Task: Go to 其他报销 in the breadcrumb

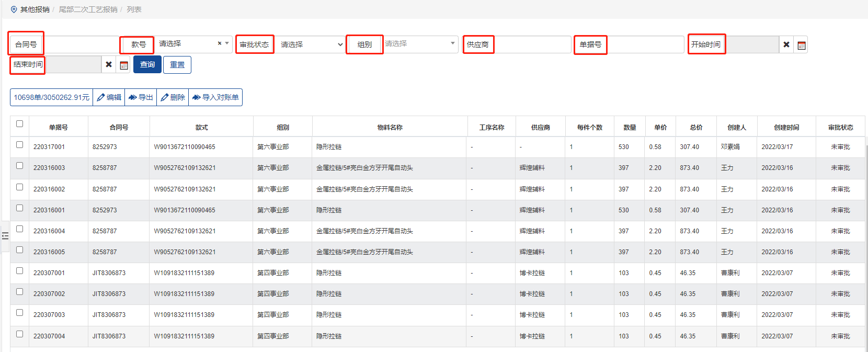Action: [35, 9]
